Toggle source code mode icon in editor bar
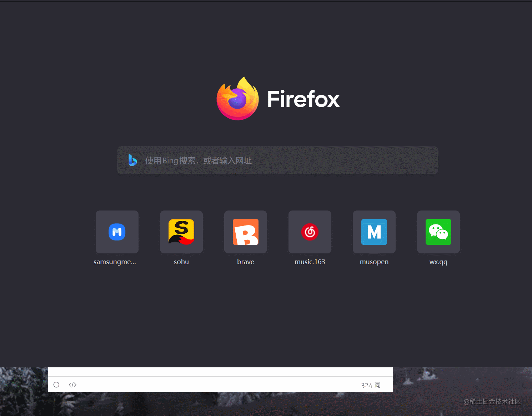 (x=72, y=385)
